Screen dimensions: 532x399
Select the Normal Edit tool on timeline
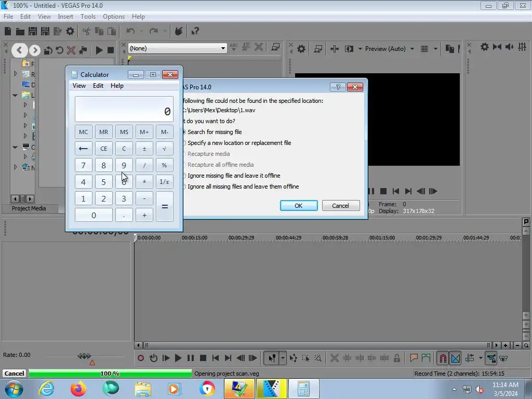pyautogui.click(x=272, y=358)
